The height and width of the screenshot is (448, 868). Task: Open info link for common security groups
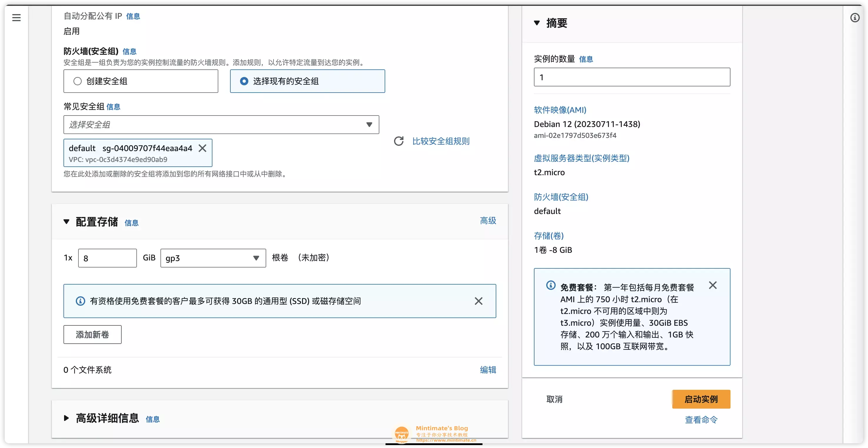point(113,106)
